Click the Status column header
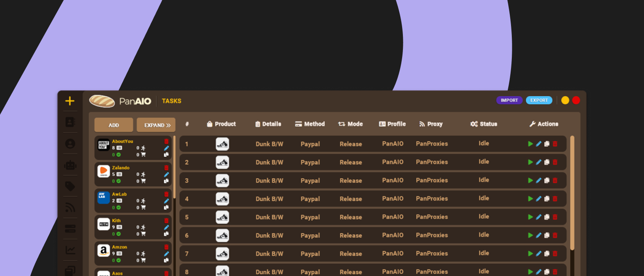 coord(484,124)
